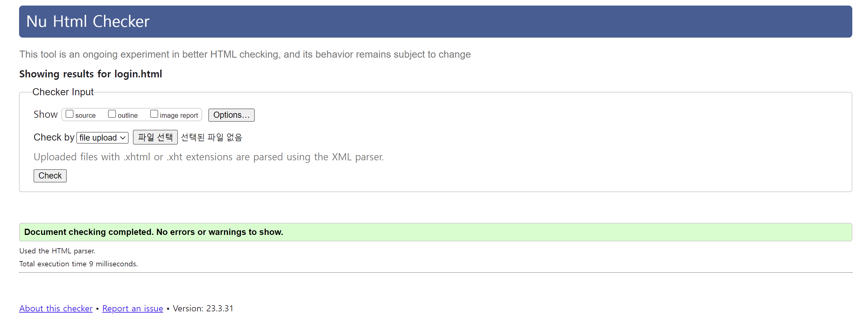This screenshot has height=328, width=868.
Task: Open the About this checker link
Action: pyautogui.click(x=56, y=309)
